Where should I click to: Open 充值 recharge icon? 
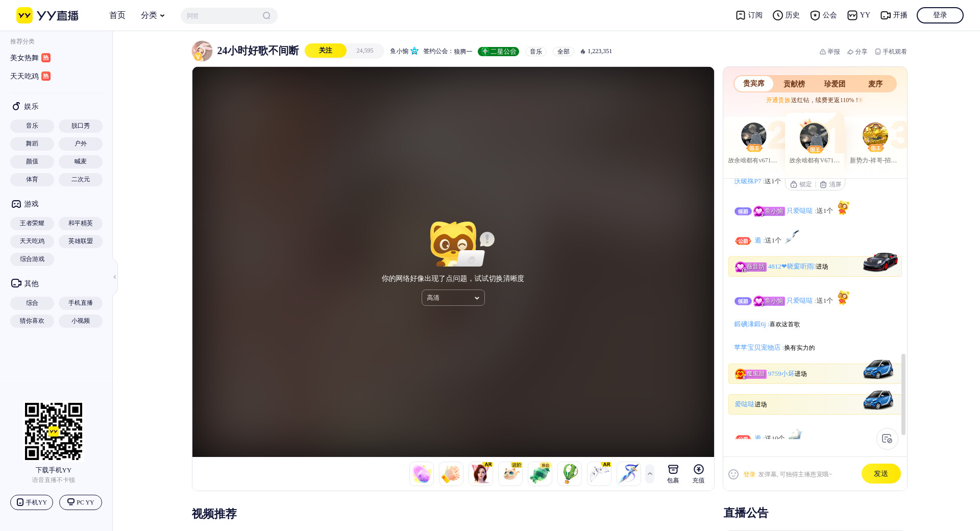(698, 470)
